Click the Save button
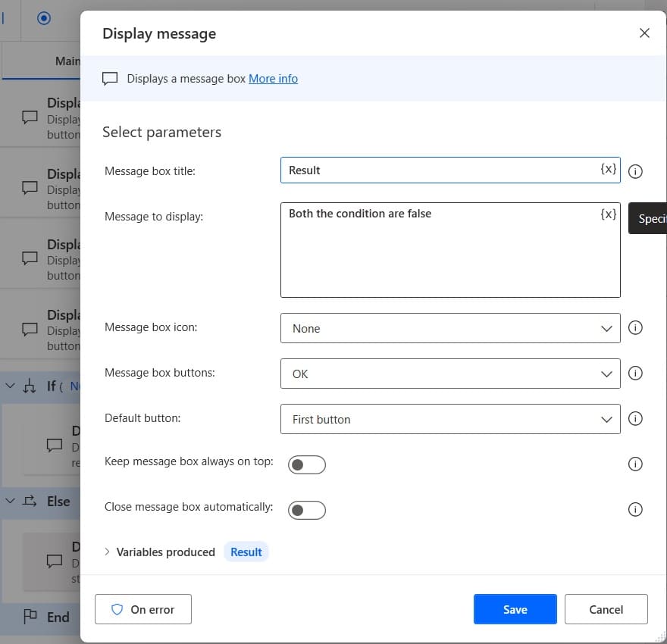The width and height of the screenshot is (667, 644). 515,609
